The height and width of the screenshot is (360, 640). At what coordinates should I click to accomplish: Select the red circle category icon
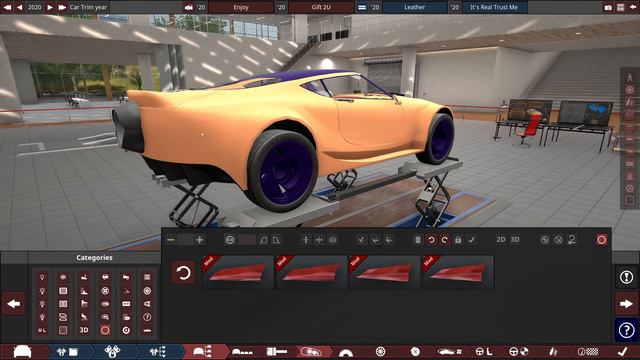click(x=105, y=330)
